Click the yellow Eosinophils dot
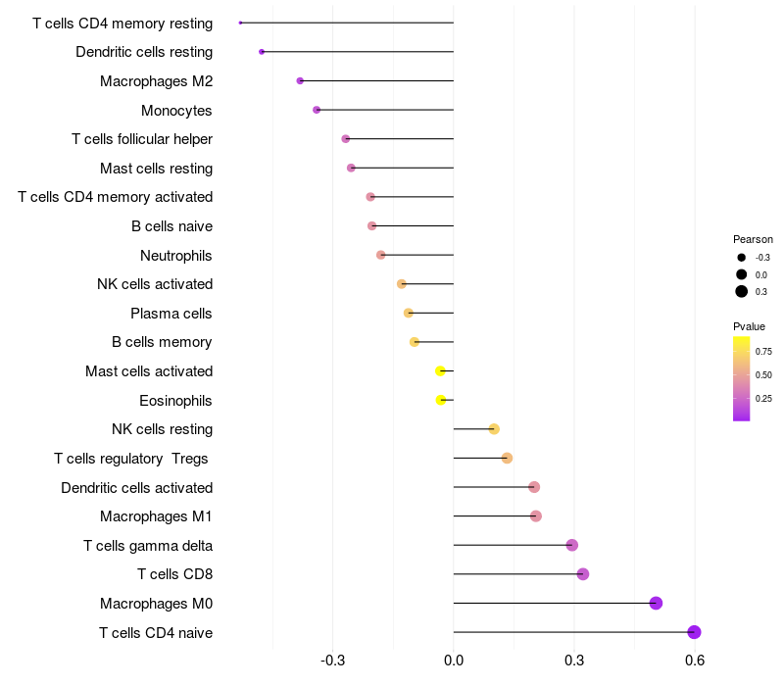The width and height of the screenshot is (784, 686). (441, 400)
